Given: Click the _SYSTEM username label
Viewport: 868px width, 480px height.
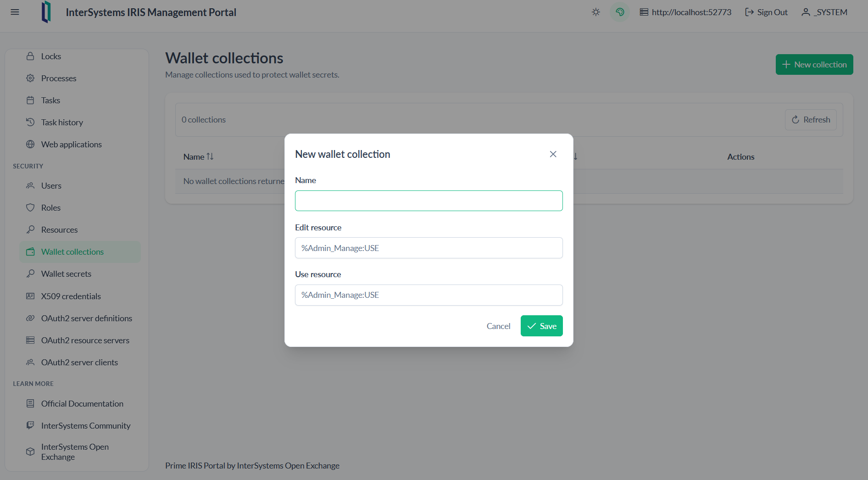Looking at the screenshot, I should click(x=831, y=12).
